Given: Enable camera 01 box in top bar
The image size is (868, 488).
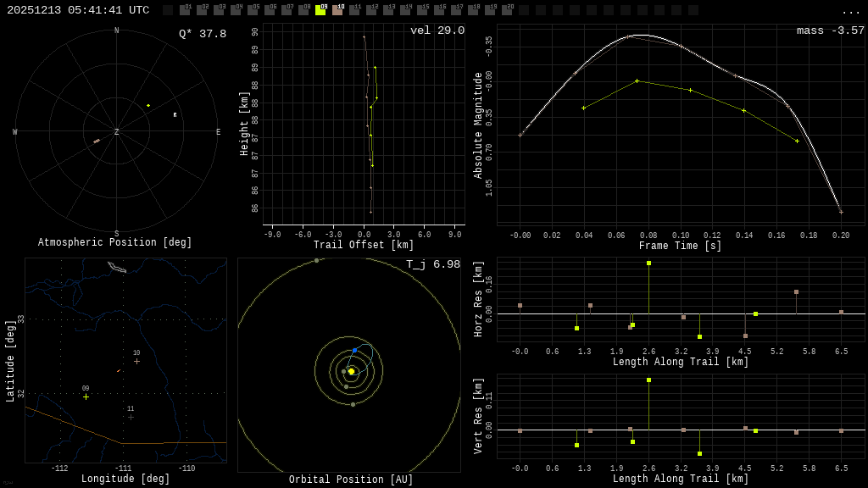Looking at the screenshot, I should point(185,10).
